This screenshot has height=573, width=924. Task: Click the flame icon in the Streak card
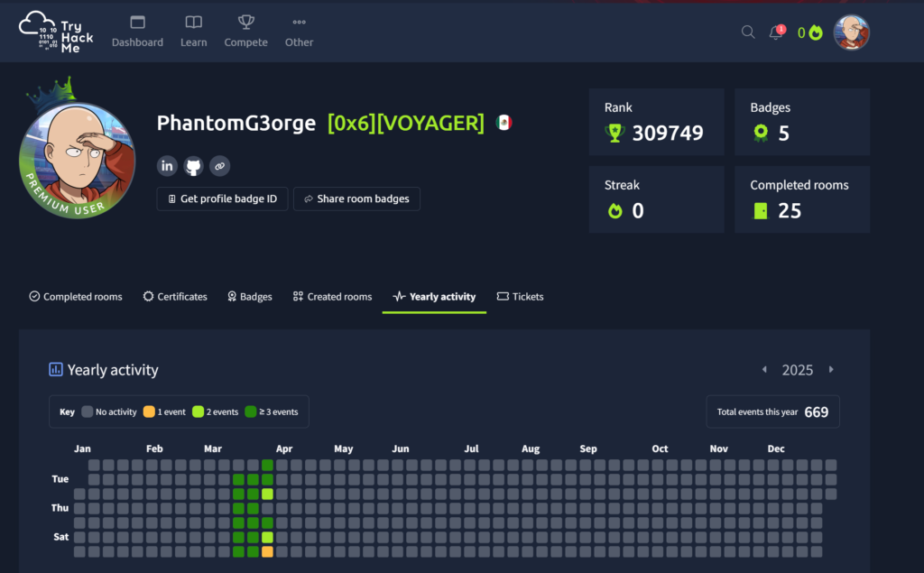pyautogui.click(x=614, y=210)
